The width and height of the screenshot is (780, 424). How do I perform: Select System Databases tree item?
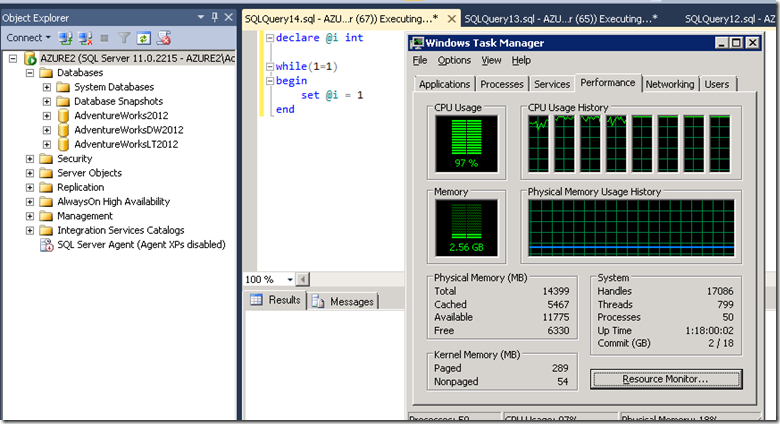114,87
